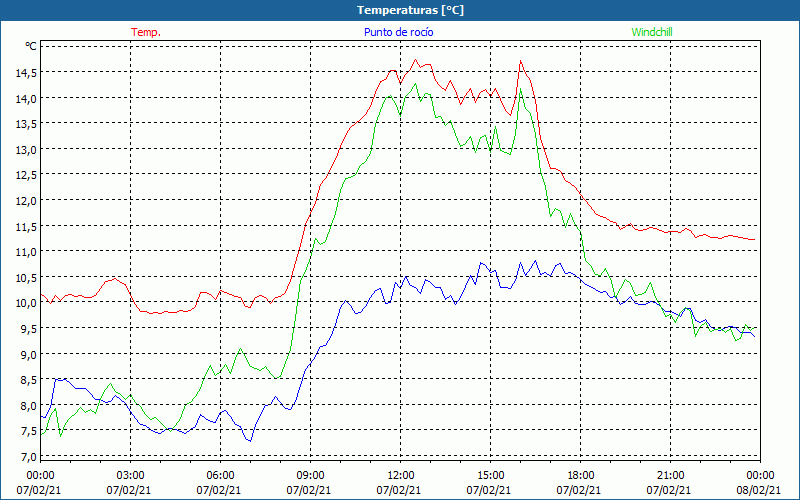
Task: Click the 03:00 time axis label
Action: tap(131, 475)
